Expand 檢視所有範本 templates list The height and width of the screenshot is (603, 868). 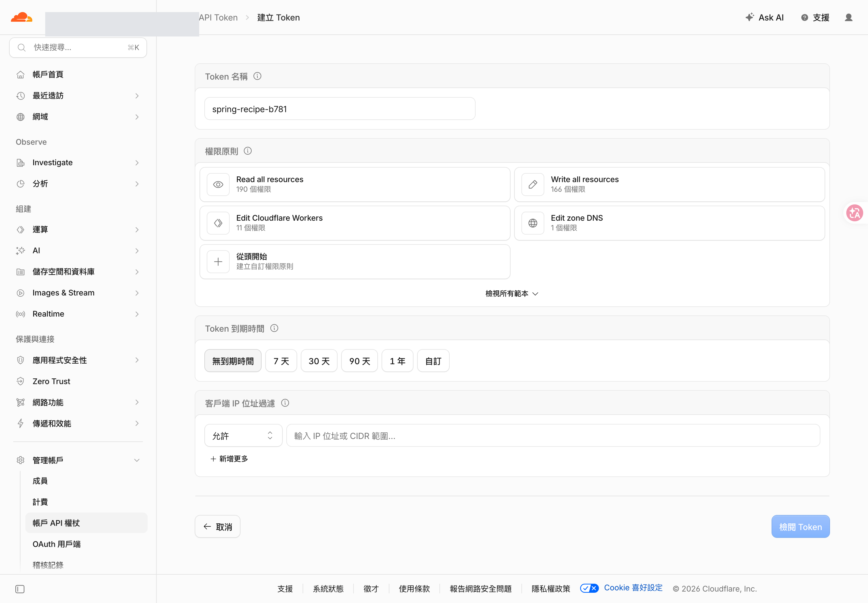512,294
